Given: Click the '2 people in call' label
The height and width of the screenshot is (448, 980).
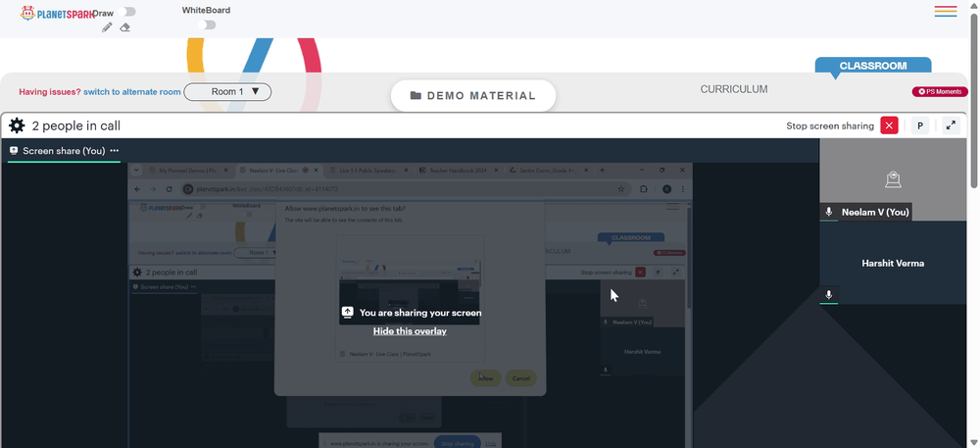Looking at the screenshot, I should [x=76, y=125].
